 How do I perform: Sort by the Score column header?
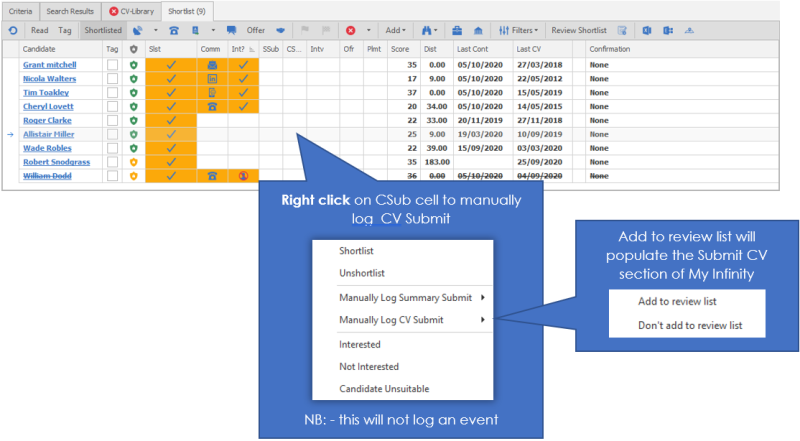click(x=400, y=48)
